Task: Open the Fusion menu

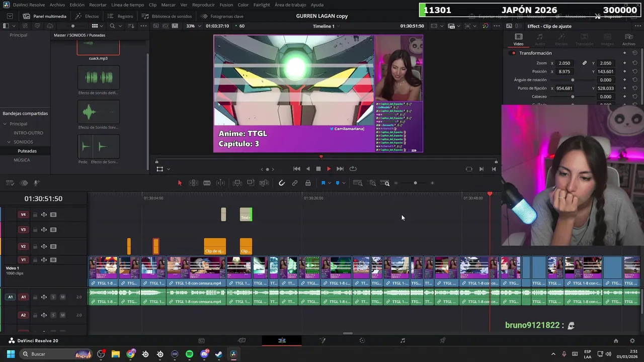Action: [x=226, y=5]
